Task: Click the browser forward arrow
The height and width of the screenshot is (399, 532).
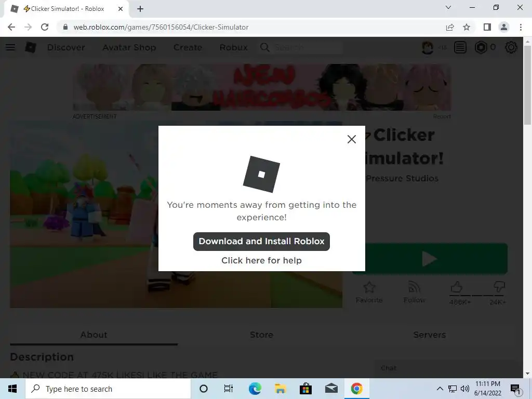Action: coord(28,27)
